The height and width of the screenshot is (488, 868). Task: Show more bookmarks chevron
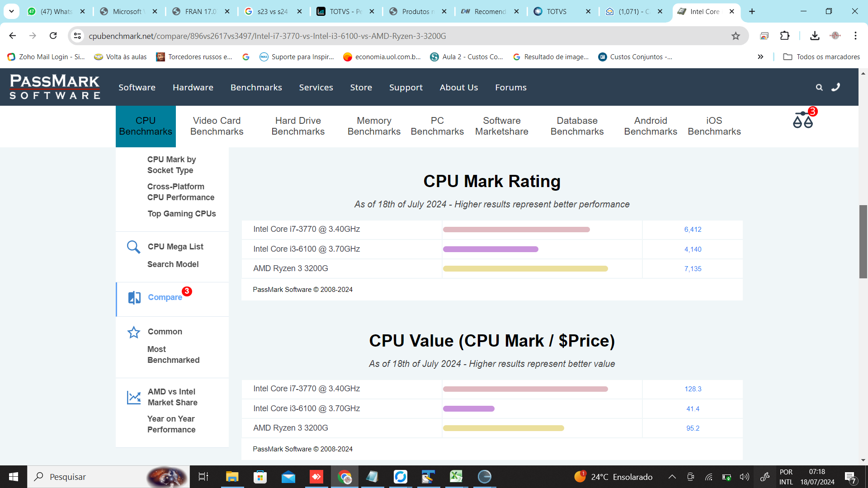click(x=760, y=57)
